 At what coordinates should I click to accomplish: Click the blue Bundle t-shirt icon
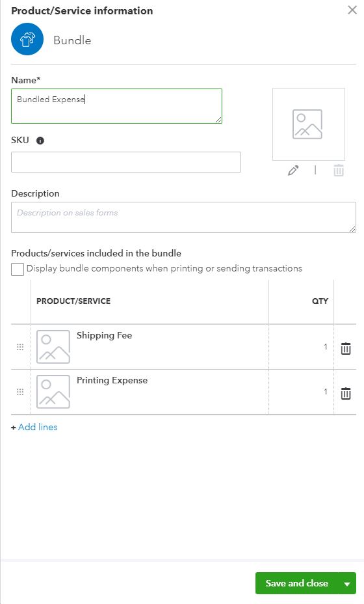(27, 39)
